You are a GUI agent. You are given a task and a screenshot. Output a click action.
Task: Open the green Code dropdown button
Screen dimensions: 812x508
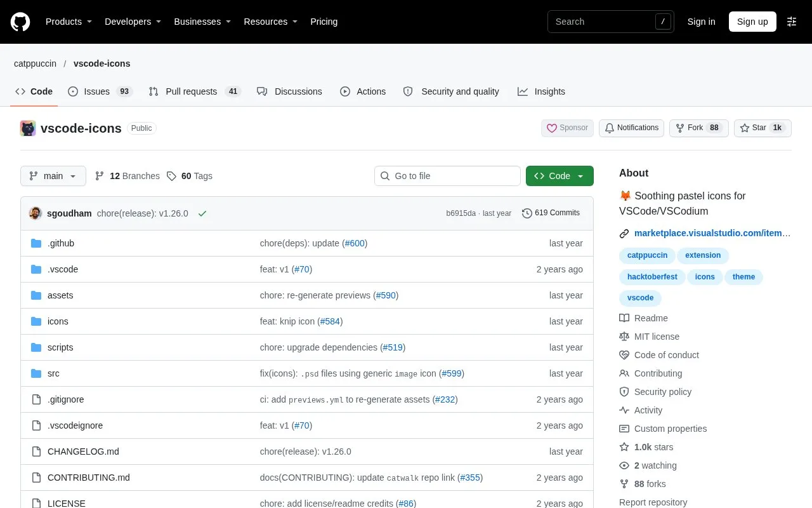pos(560,176)
